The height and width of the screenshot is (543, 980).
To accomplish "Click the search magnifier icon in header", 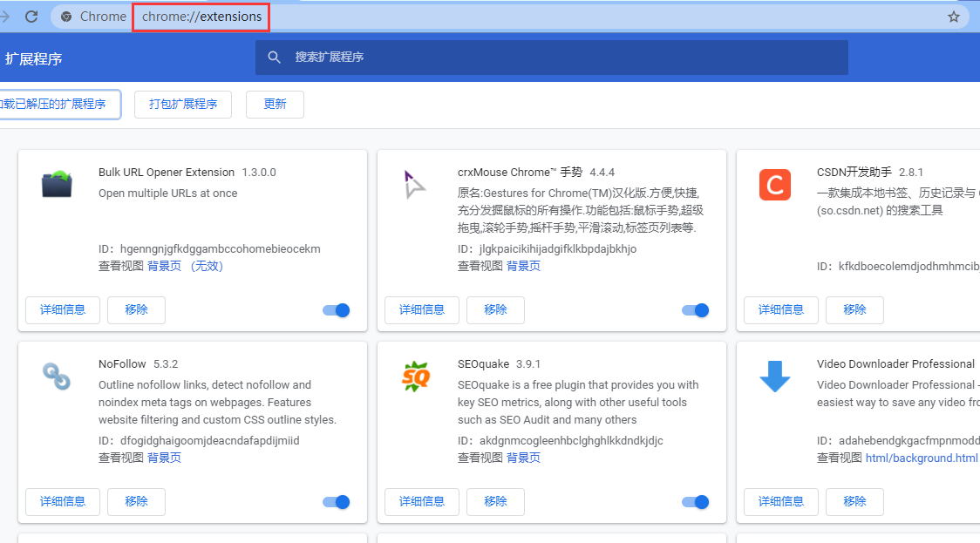I will tap(274, 57).
